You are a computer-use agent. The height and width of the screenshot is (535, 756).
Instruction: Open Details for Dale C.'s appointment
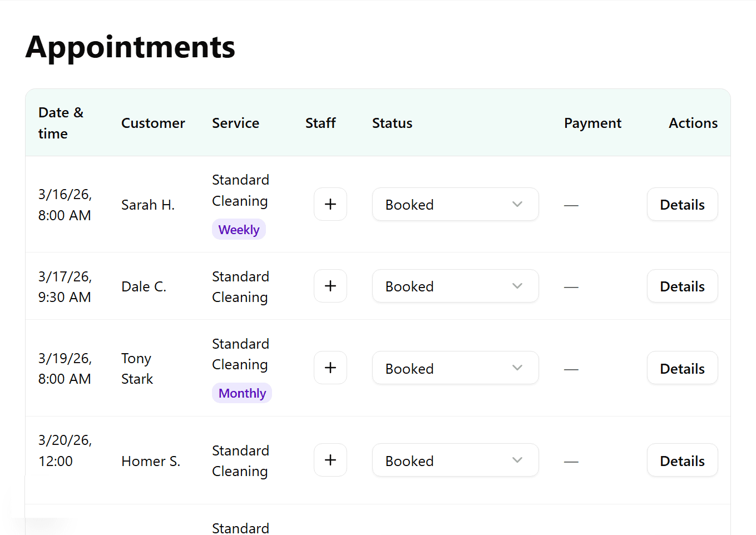pos(682,286)
